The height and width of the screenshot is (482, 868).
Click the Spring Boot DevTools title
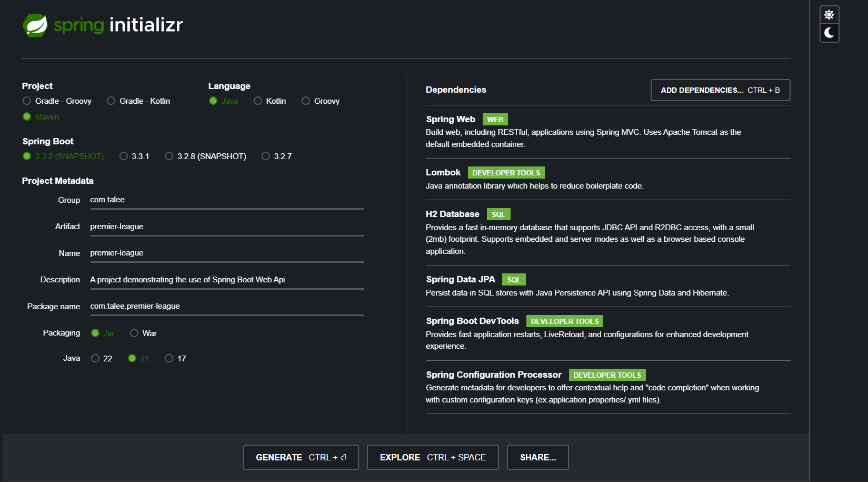473,321
